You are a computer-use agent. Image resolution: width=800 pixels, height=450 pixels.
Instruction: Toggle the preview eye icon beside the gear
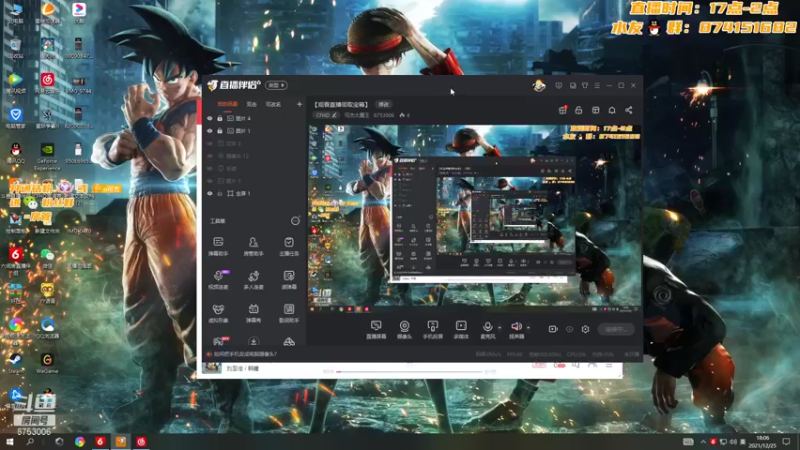coord(569,329)
